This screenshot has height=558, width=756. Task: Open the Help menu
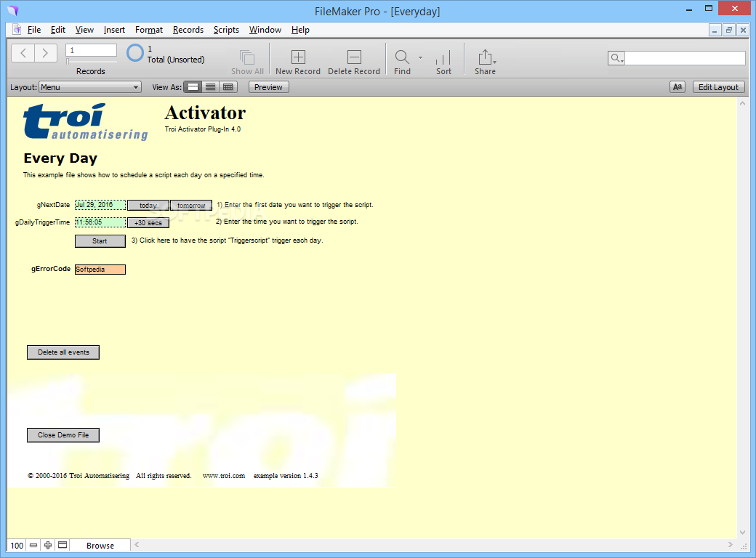[300, 30]
